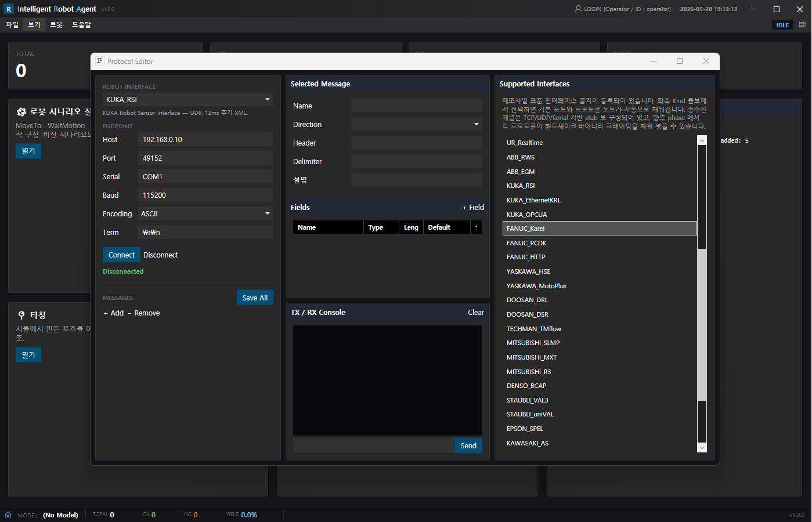Select DENSO_BCAP interface
Viewport: 812px width, 522px height.
pos(600,386)
